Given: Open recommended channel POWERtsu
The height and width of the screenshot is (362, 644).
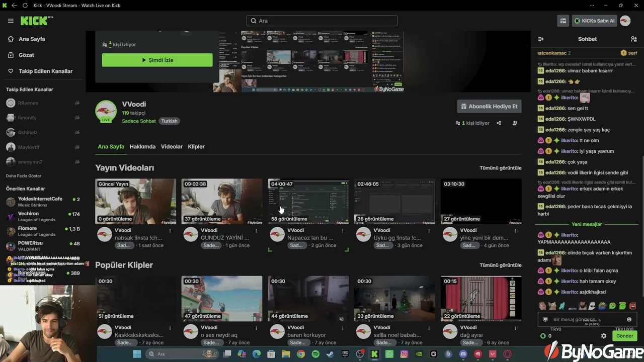Looking at the screenshot, I should (x=43, y=246).
